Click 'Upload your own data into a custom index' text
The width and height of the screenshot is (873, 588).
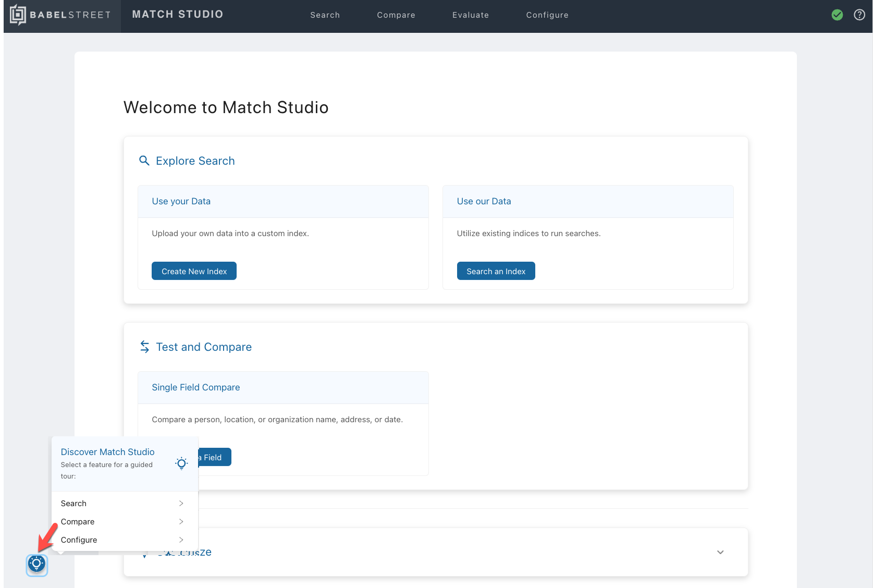230,234
